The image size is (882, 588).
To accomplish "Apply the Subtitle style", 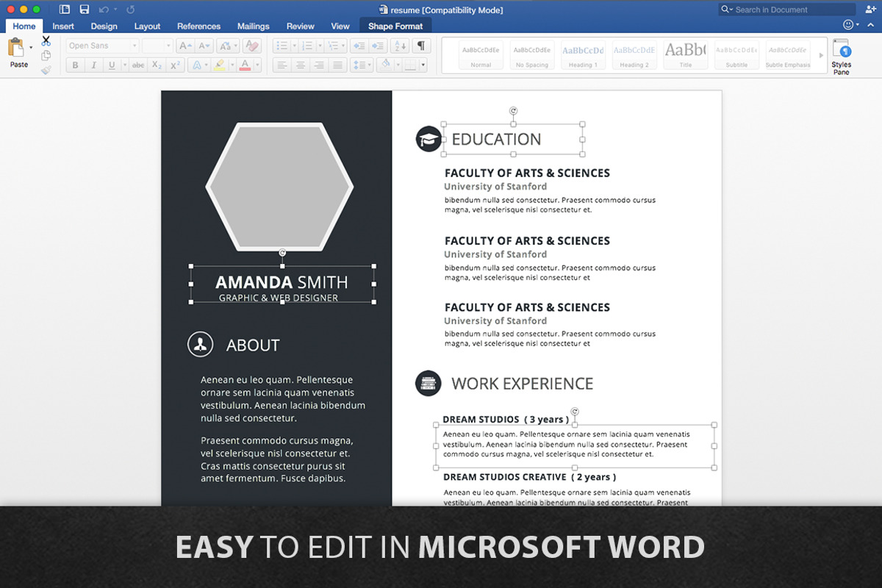I will [736, 56].
